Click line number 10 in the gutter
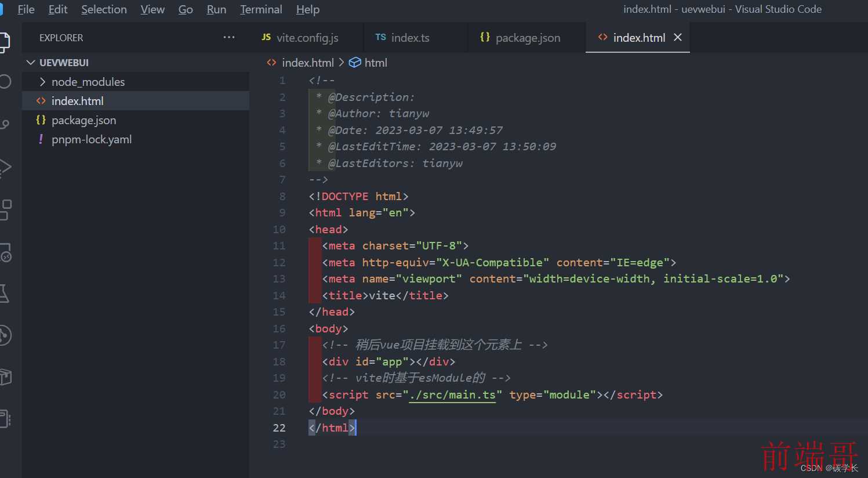Screen dimensions: 868x478 (279, 229)
